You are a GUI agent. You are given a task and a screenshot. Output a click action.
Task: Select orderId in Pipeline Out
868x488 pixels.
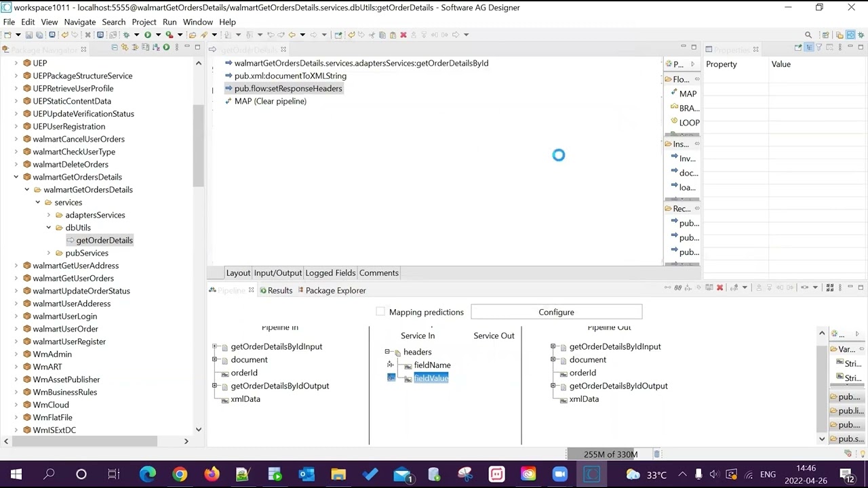click(583, 373)
